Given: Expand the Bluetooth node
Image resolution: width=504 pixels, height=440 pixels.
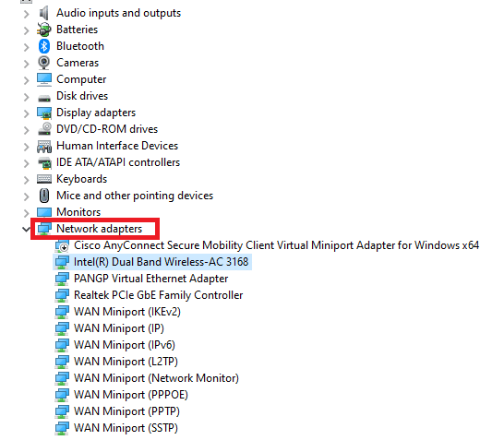Looking at the screenshot, I should [x=27, y=47].
